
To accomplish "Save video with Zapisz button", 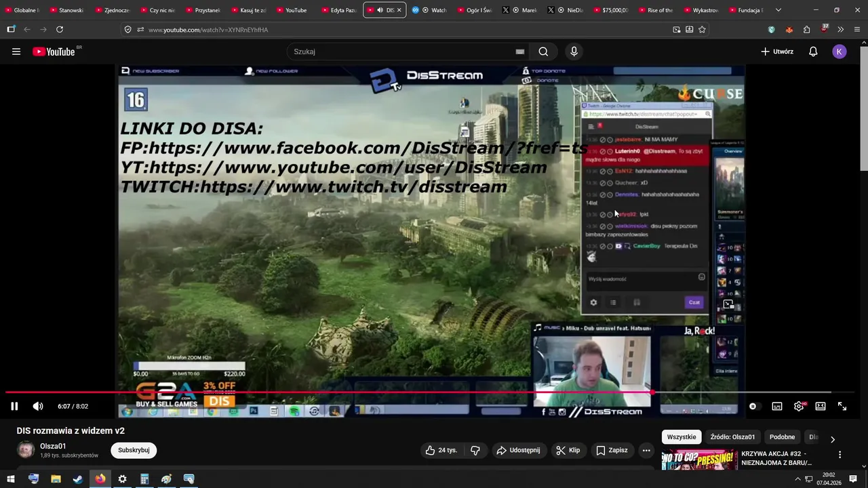I will tap(612, 450).
